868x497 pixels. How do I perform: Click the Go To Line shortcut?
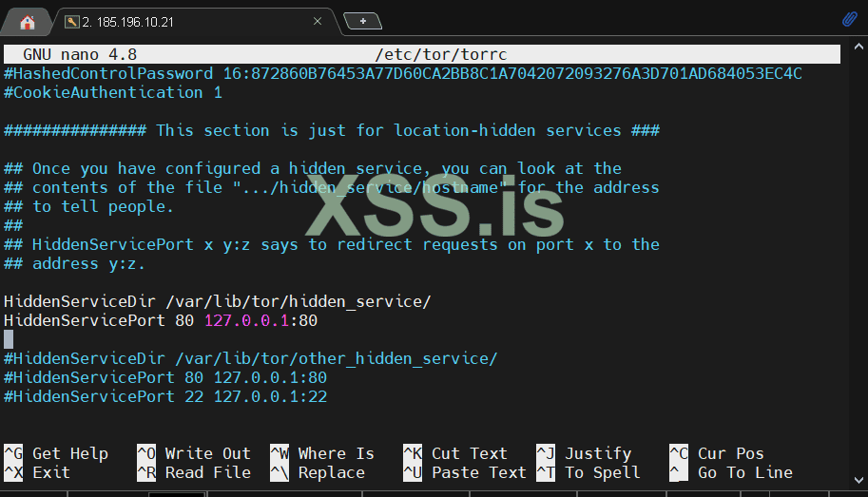[x=731, y=472]
